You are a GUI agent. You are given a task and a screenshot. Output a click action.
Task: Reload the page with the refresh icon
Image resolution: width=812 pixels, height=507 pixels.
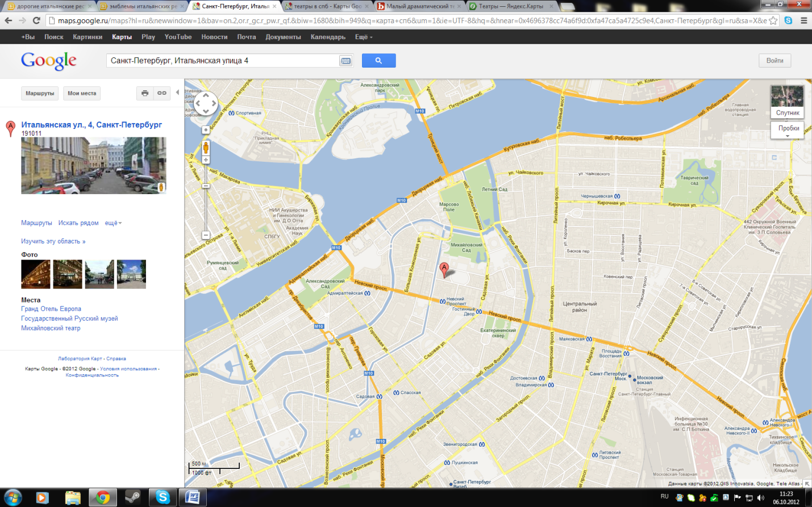coord(36,20)
